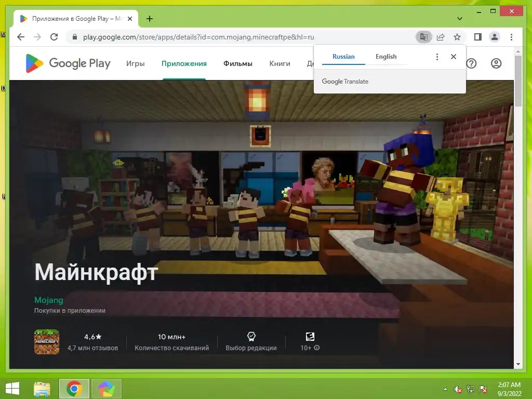
Task: Click the Editors' Choice badge icon
Action: click(x=251, y=337)
